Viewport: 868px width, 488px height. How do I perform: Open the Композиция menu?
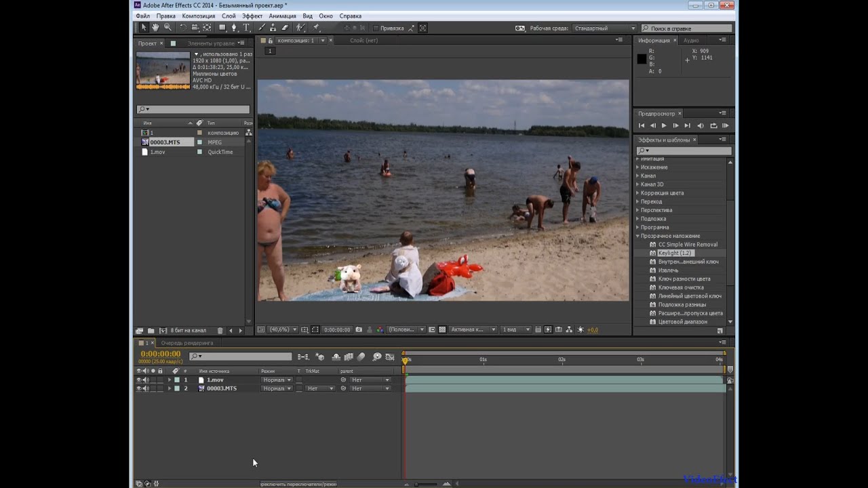point(199,16)
